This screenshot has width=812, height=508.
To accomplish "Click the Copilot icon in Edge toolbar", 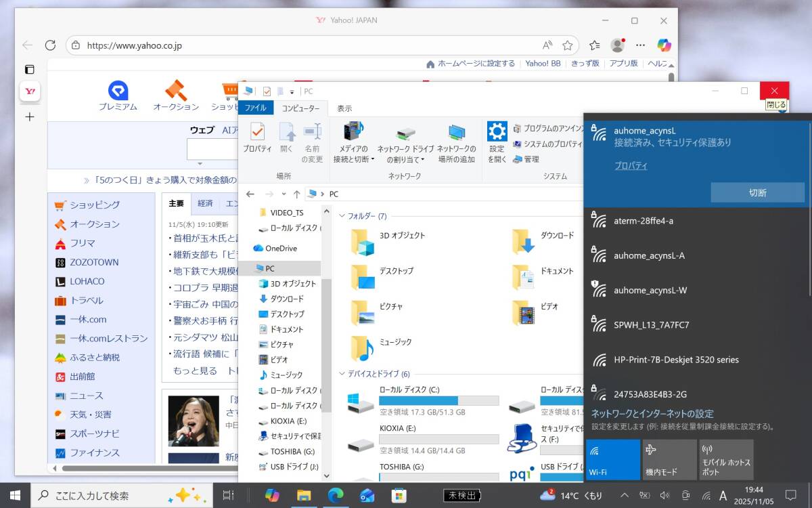I will [x=664, y=45].
